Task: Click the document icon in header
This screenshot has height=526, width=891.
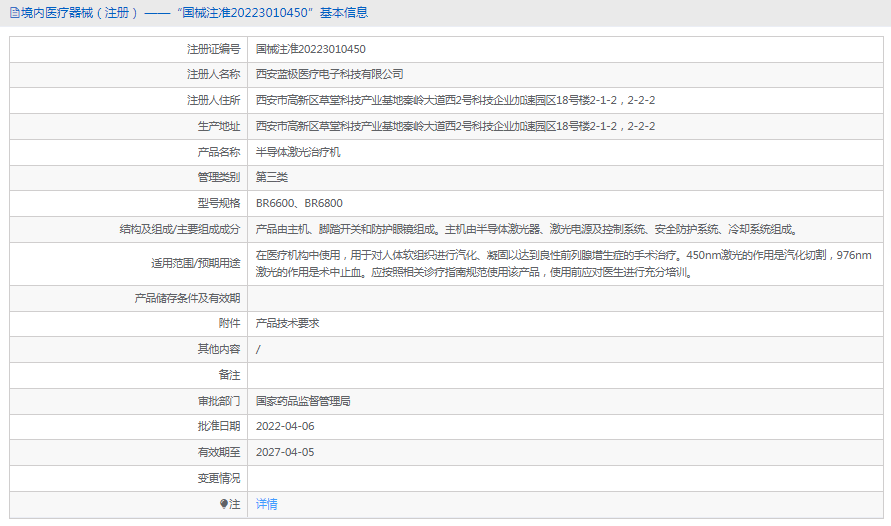Action: coord(15,12)
